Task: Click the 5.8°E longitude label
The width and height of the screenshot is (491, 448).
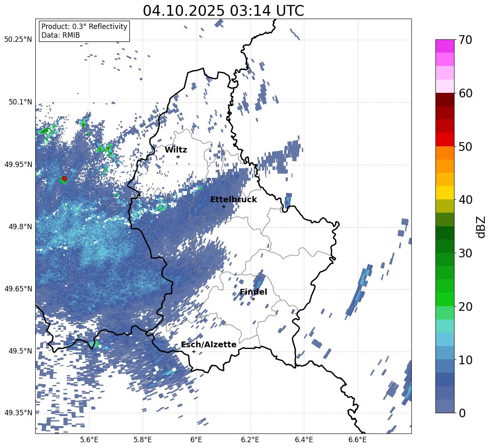Action: click(x=143, y=440)
